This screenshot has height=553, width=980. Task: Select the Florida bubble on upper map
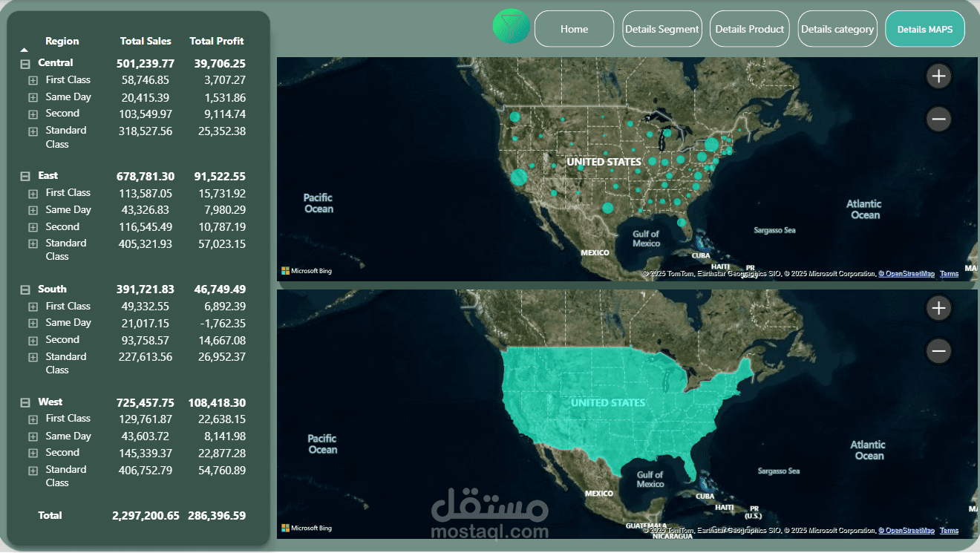pos(682,222)
